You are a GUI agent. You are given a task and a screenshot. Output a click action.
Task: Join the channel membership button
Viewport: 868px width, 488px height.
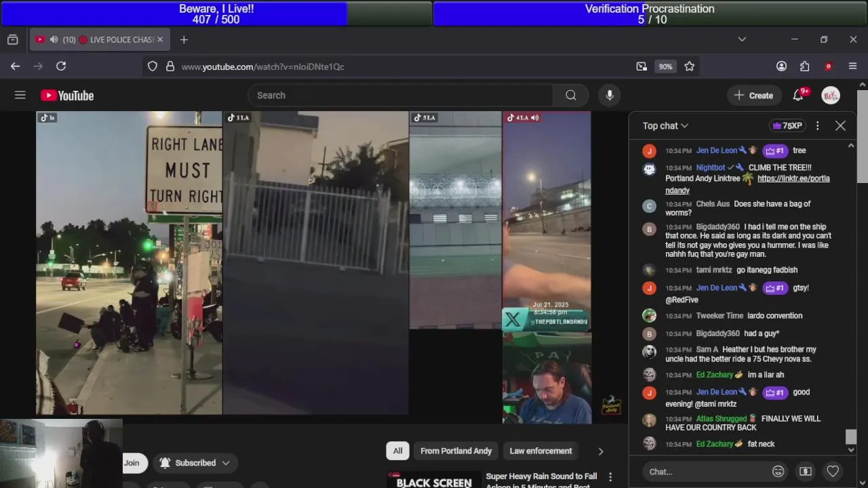132,463
